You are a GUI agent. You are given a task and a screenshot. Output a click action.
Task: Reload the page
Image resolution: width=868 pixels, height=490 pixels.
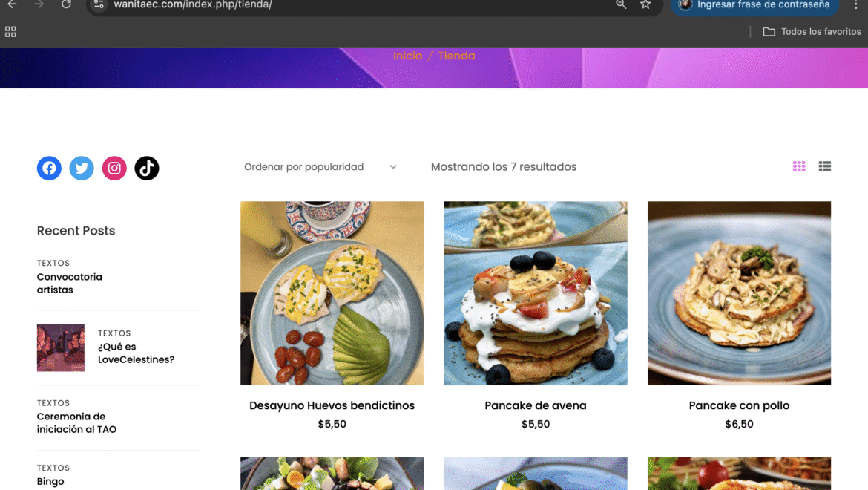pos(67,4)
